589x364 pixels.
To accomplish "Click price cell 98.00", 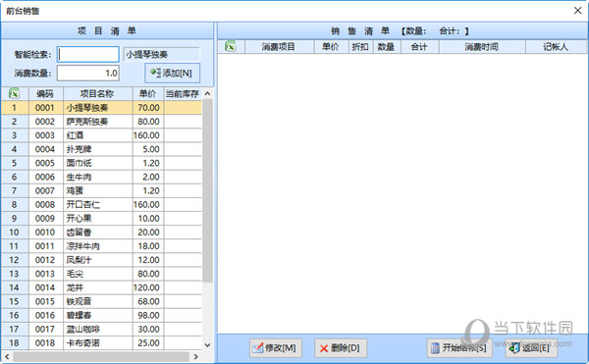I will tap(147, 315).
